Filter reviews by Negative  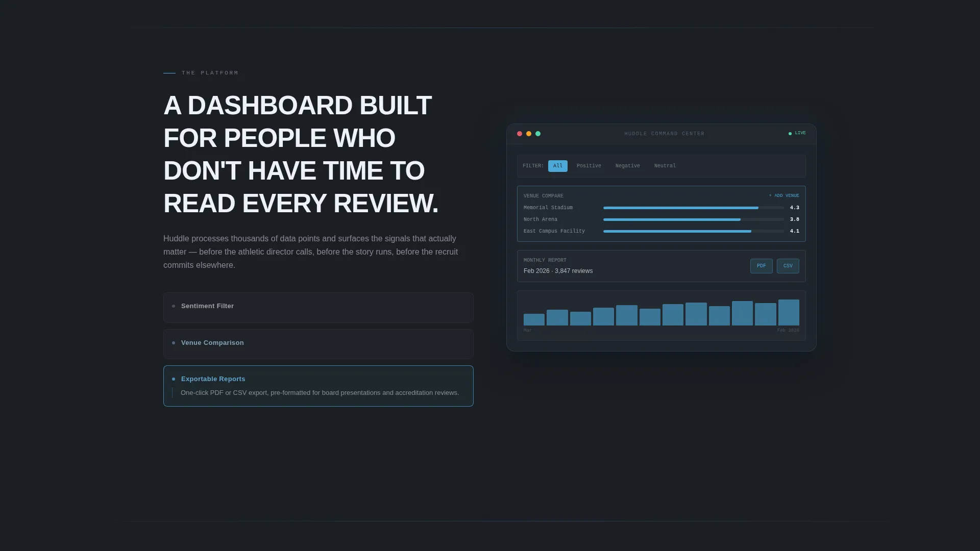tap(627, 166)
